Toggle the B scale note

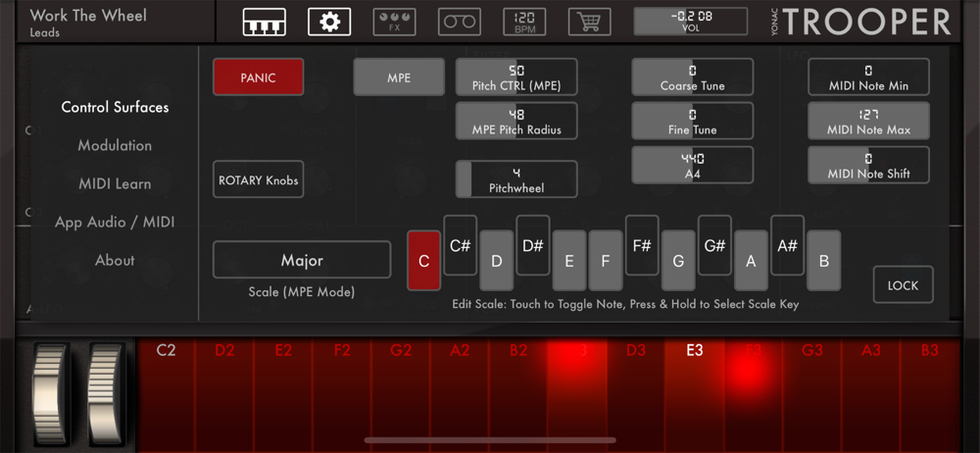pyautogui.click(x=824, y=260)
